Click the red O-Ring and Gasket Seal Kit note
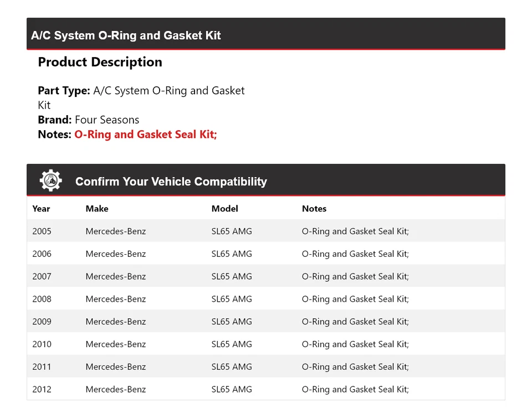This screenshot has height=418, width=532. pos(145,135)
